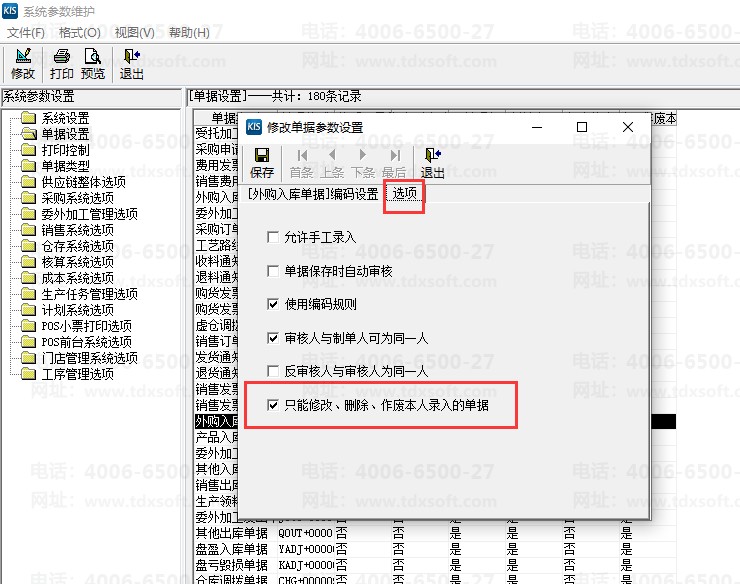
Task: Click folder icon beside 委外加工管理选项
Action: pos(28,214)
